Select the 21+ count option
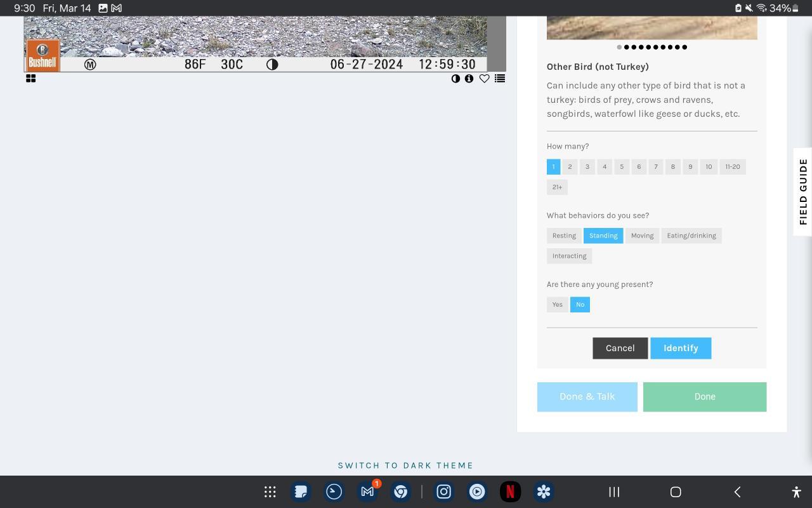812x508 pixels. (x=557, y=187)
